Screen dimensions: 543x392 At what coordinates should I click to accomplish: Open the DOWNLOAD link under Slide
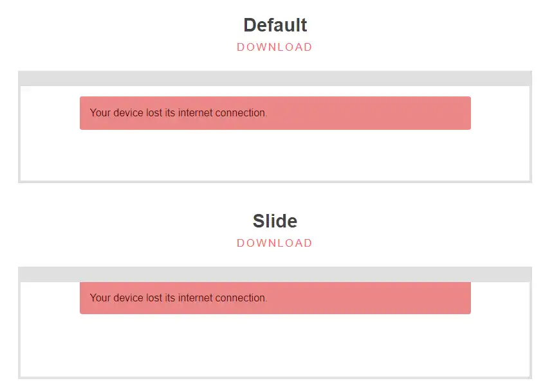click(274, 243)
